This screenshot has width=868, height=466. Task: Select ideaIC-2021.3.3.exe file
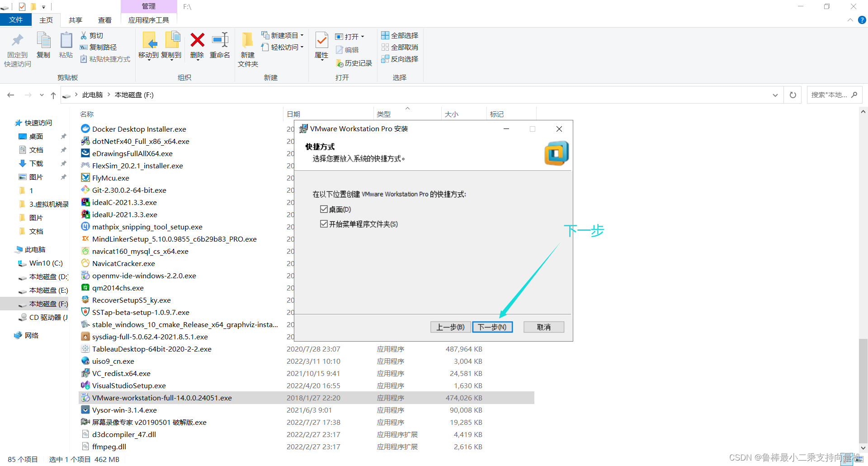(x=124, y=202)
